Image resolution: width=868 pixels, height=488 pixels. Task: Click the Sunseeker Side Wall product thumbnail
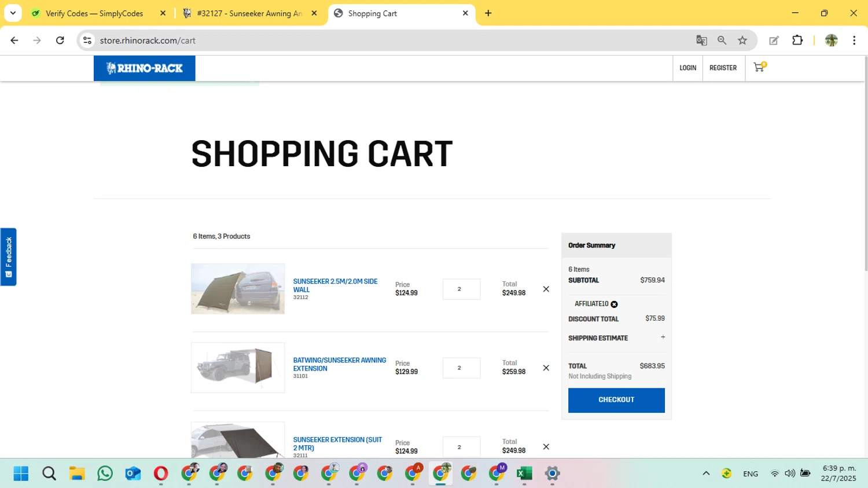238,289
